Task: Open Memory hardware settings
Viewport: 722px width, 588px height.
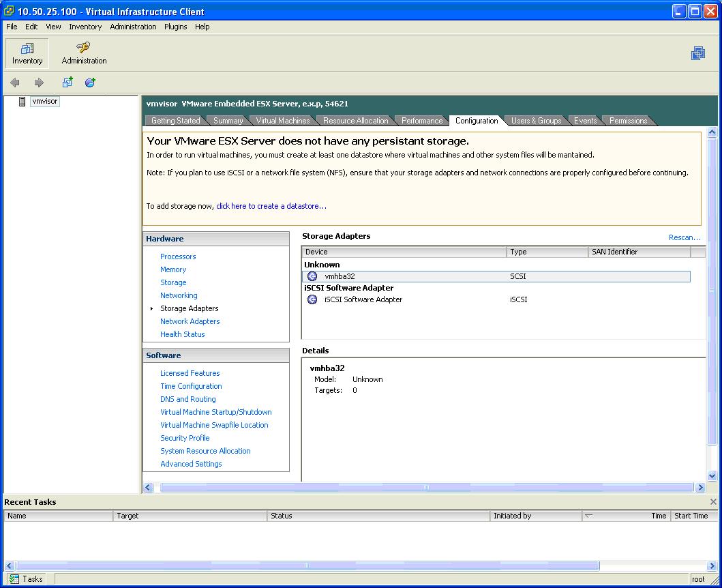Action: (173, 269)
